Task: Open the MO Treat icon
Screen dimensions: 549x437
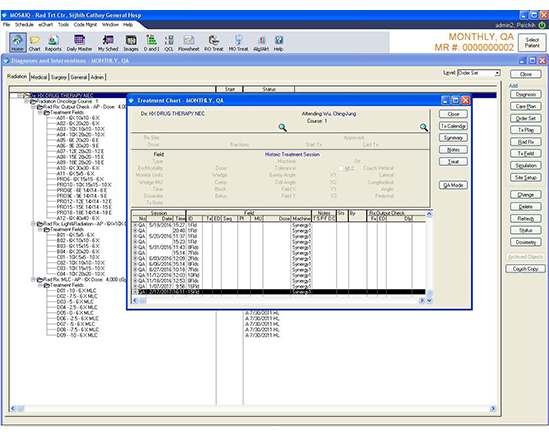Action: pos(238,43)
